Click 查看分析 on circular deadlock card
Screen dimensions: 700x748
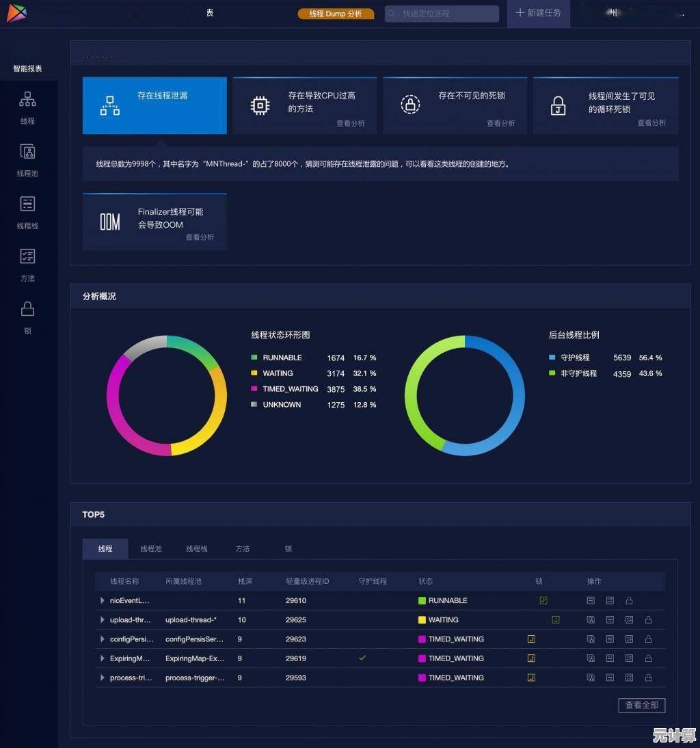click(651, 123)
